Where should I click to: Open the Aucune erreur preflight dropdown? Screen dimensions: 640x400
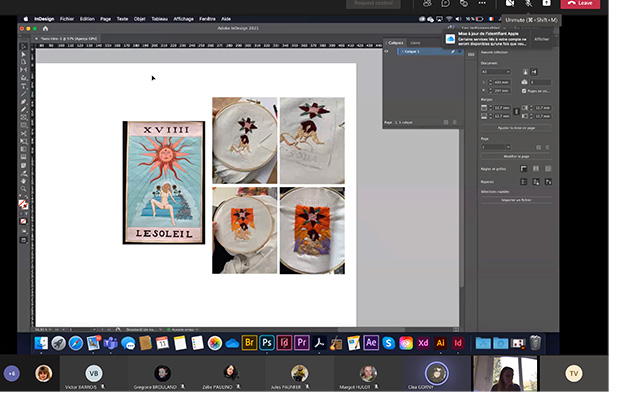[x=197, y=329]
